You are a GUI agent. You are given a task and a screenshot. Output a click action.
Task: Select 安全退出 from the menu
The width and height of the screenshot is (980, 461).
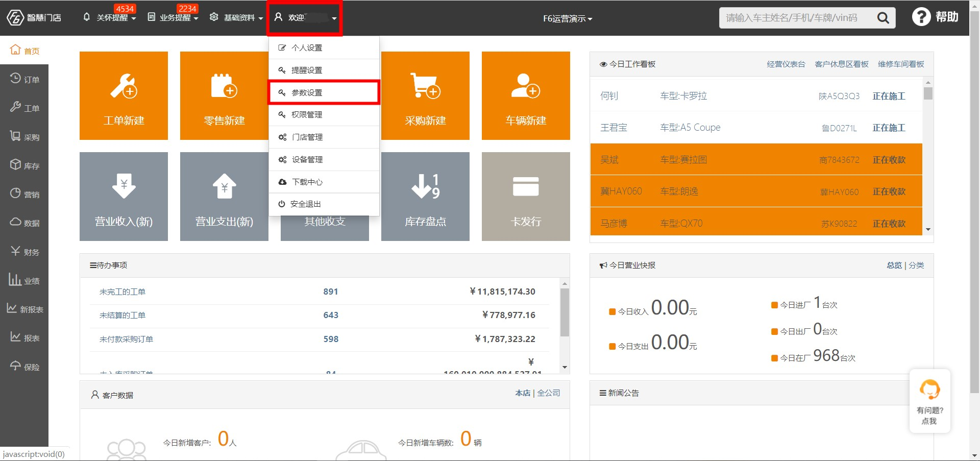324,204
